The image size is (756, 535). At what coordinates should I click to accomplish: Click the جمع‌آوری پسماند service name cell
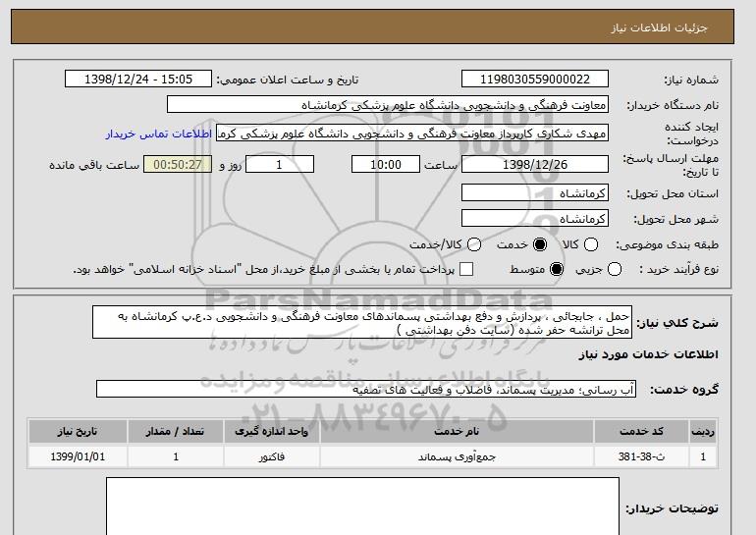point(457,456)
